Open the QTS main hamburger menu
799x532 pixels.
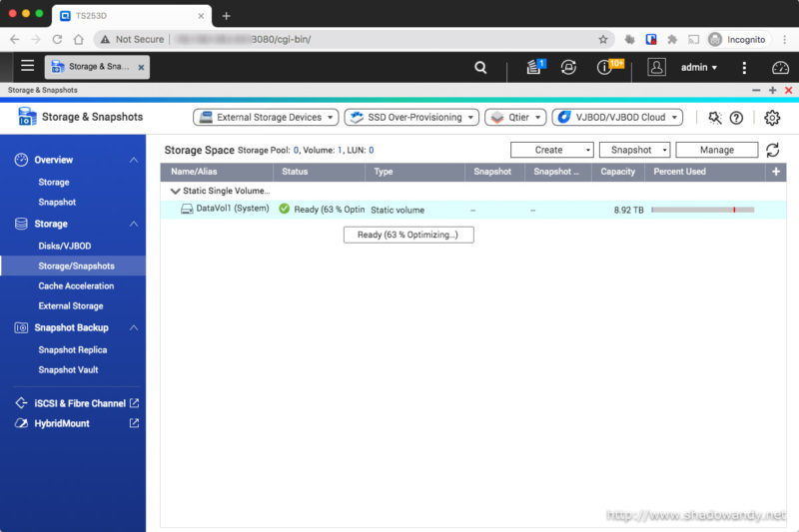click(x=27, y=67)
